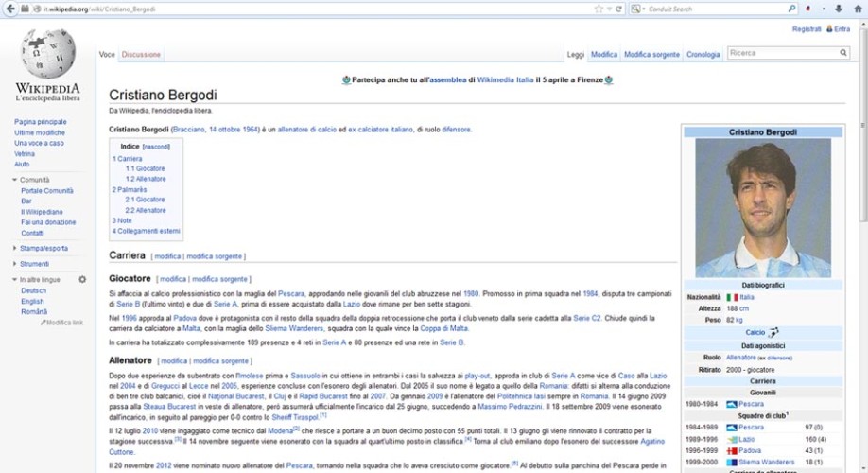This screenshot has height=473, width=868.
Task: Open Pagina principale in sidebar
Action: 41,122
